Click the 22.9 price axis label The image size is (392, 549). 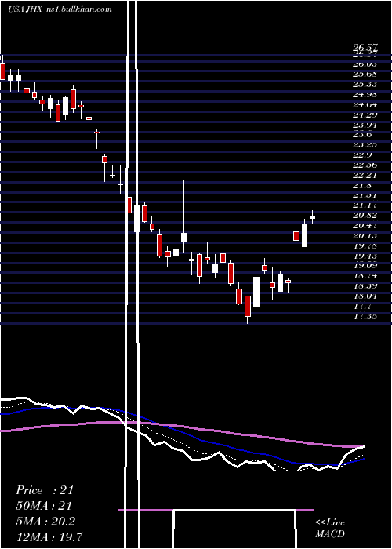[x=363, y=155]
